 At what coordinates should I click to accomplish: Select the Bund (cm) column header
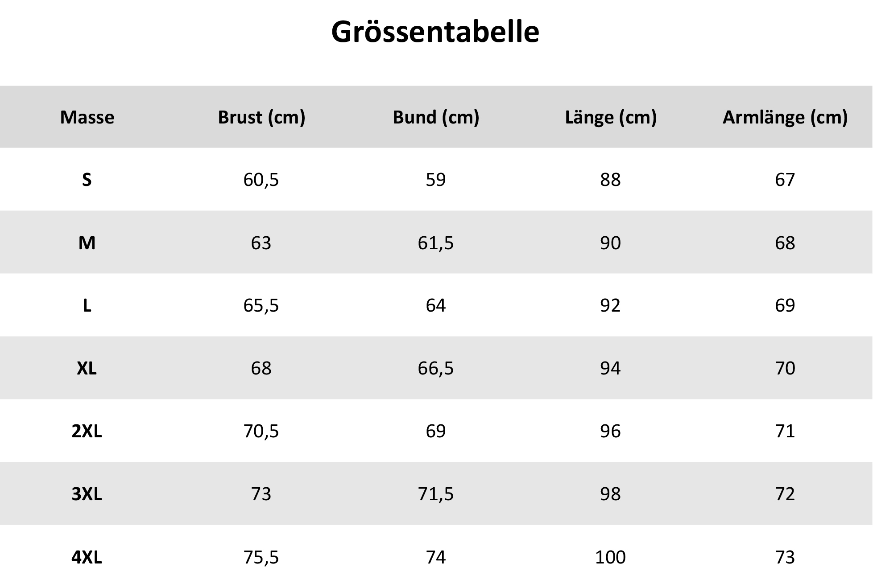pos(436,117)
